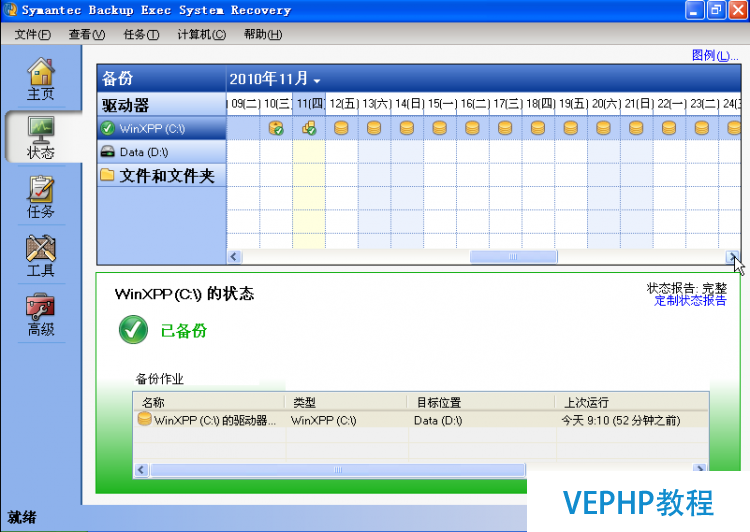Click the 名称 column header
Screen dimensions: 750x532
pos(209,402)
